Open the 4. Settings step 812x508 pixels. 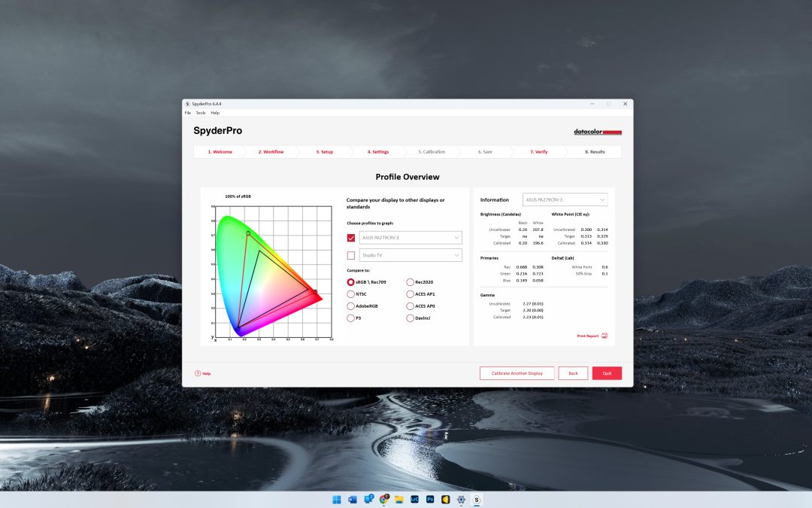(378, 152)
